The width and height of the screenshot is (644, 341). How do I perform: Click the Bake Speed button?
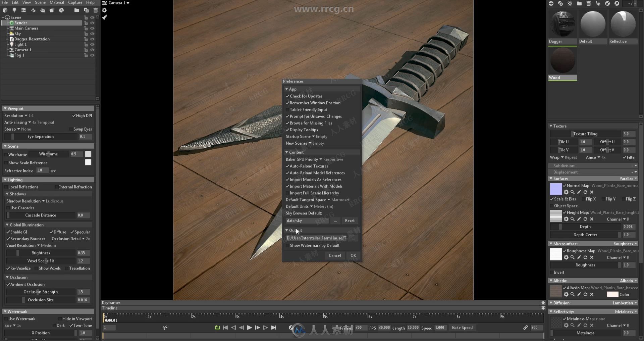click(463, 328)
